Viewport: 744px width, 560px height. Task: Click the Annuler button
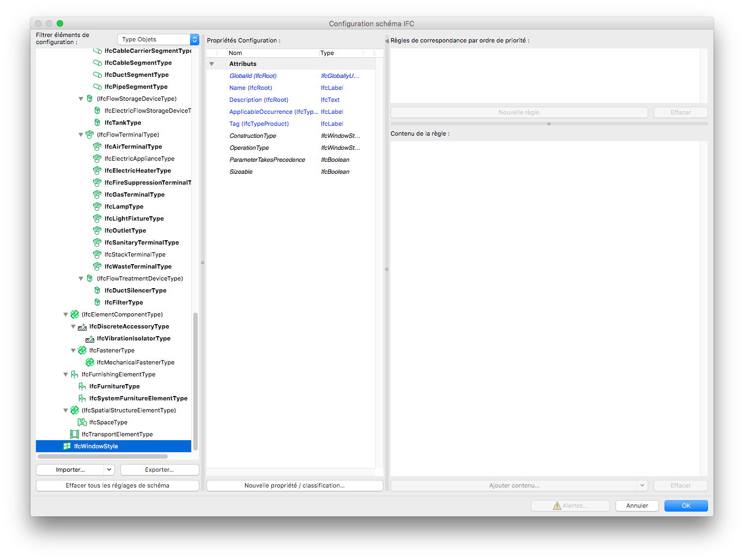click(637, 506)
